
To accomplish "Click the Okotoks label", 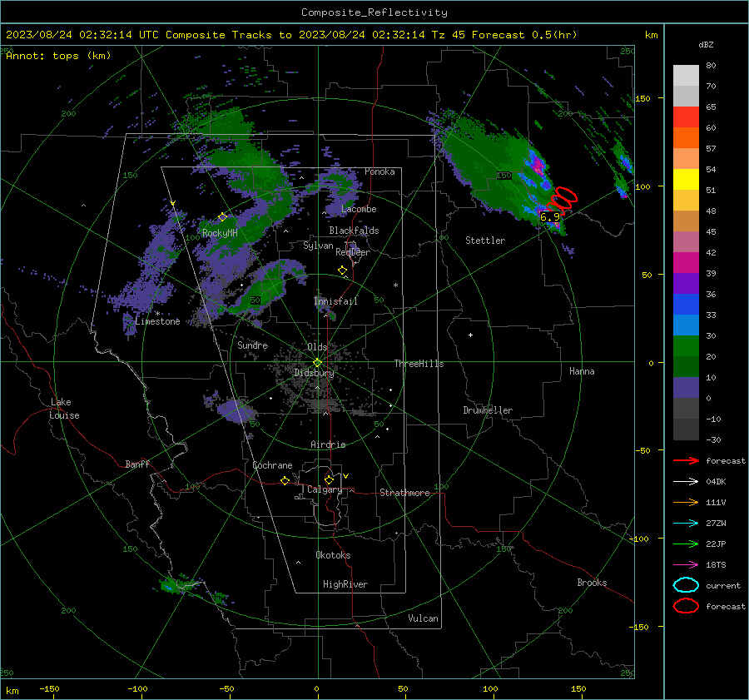I will (333, 555).
